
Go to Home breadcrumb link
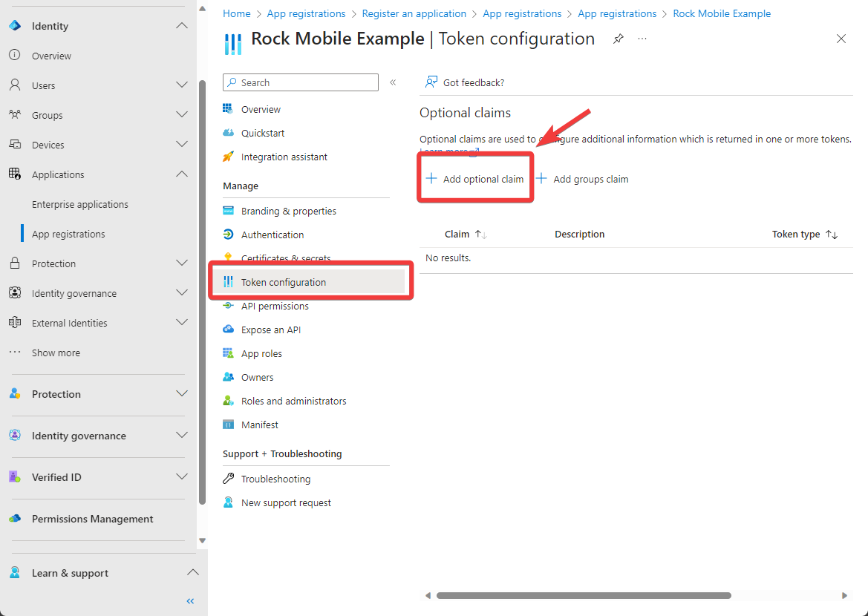236,14
